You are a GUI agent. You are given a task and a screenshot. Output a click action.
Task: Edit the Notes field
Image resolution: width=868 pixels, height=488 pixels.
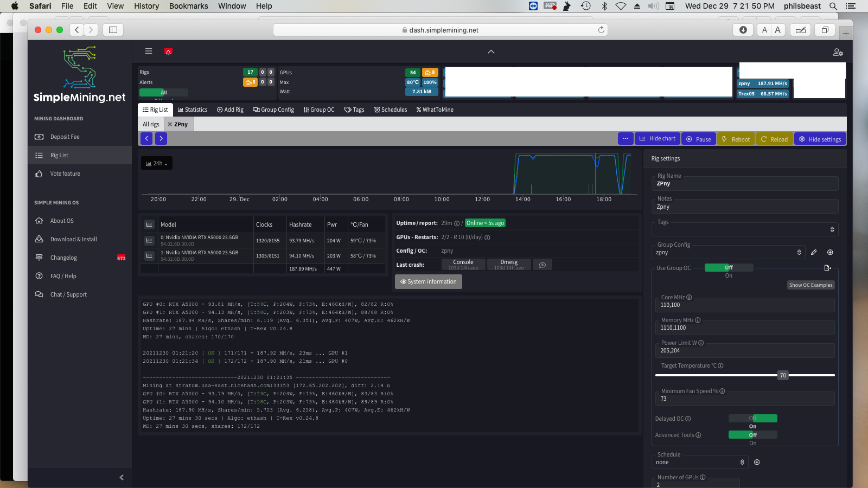[x=745, y=207]
